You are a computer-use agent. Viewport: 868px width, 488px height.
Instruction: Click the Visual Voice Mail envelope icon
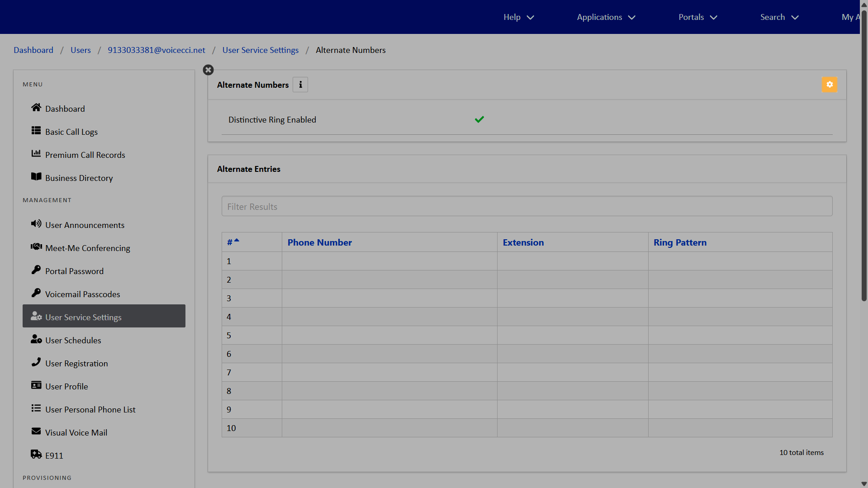click(36, 431)
